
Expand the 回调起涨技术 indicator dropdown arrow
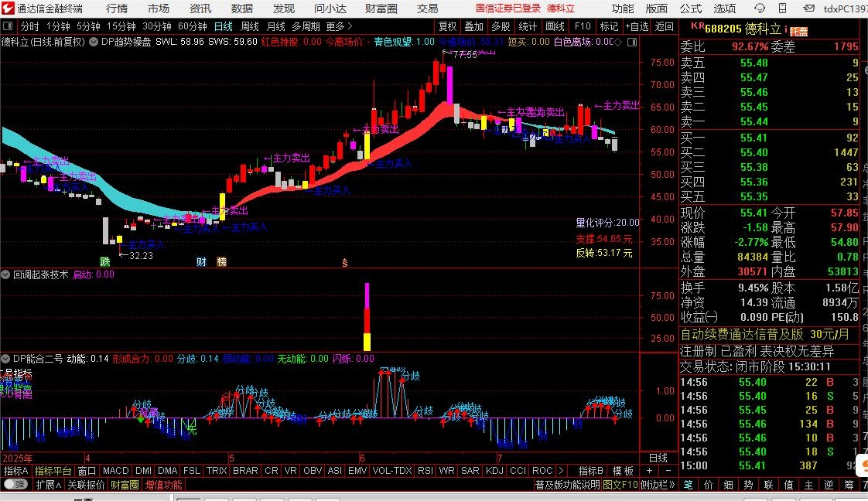(5, 274)
